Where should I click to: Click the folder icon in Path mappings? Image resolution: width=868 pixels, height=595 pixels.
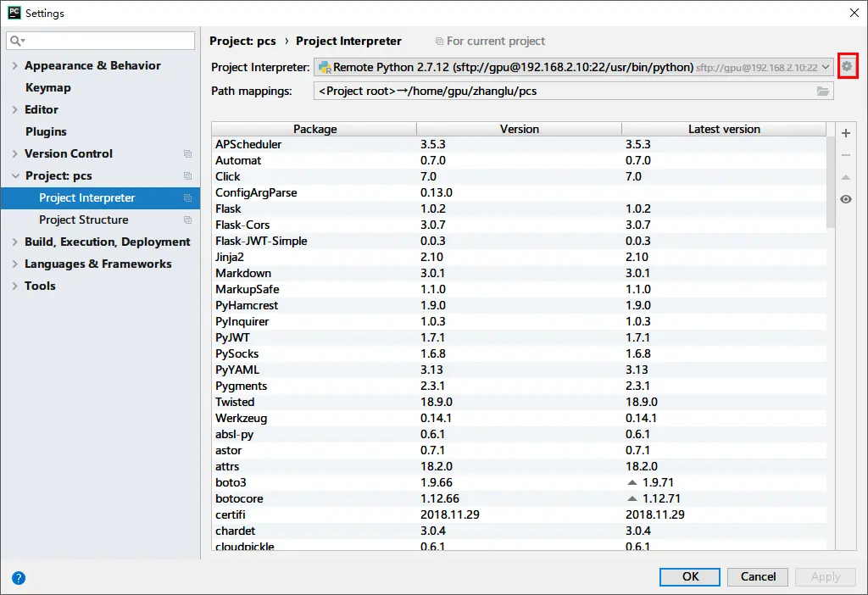click(x=823, y=91)
